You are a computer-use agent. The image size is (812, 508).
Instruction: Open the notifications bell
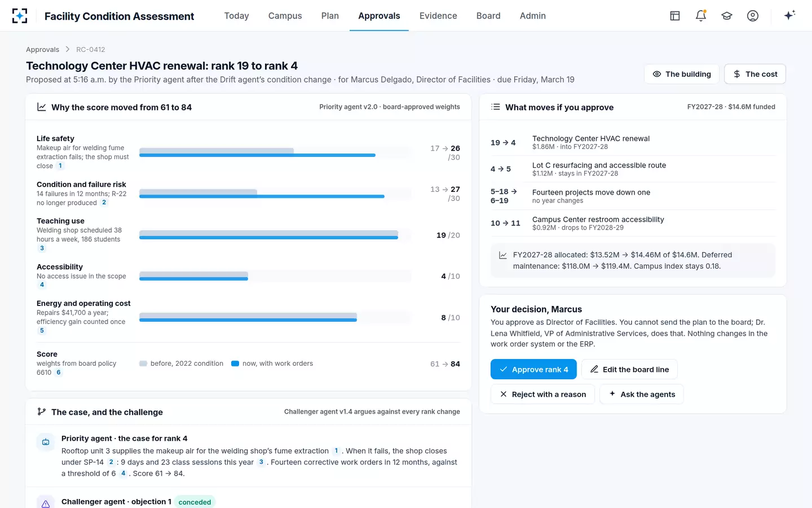pyautogui.click(x=701, y=16)
